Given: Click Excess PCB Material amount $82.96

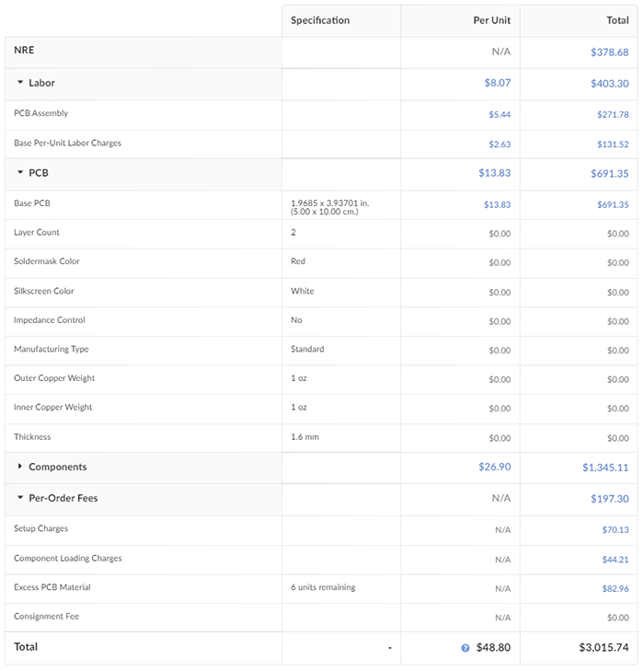Looking at the screenshot, I should [x=615, y=588].
